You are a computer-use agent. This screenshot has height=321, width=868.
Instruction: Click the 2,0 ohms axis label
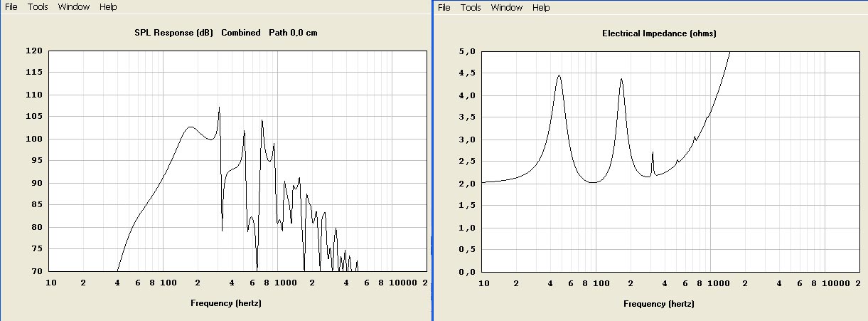(466, 184)
